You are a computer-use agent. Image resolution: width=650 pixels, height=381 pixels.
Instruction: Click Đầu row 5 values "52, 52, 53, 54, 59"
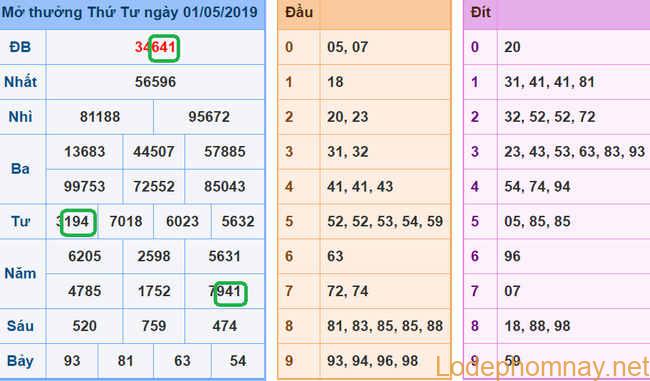point(385,221)
